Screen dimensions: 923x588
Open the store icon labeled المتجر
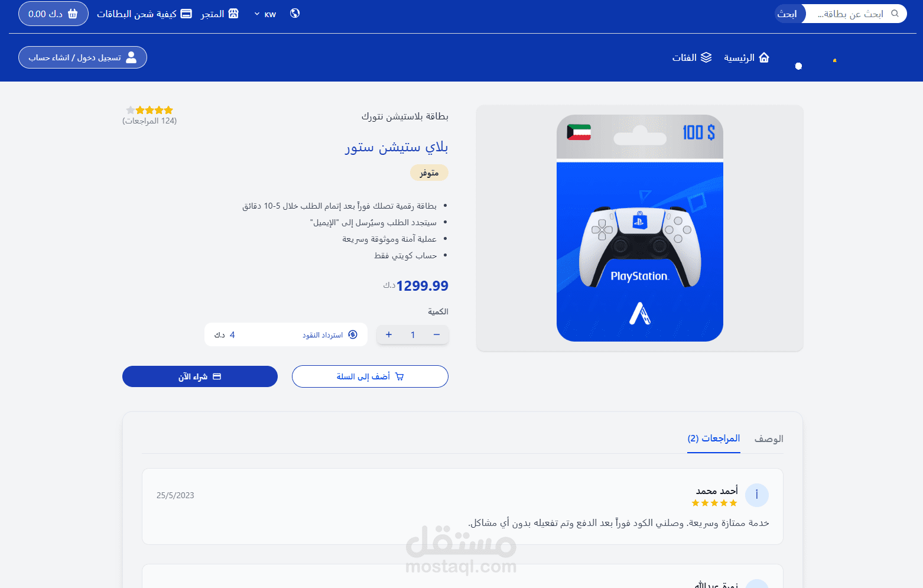point(233,14)
